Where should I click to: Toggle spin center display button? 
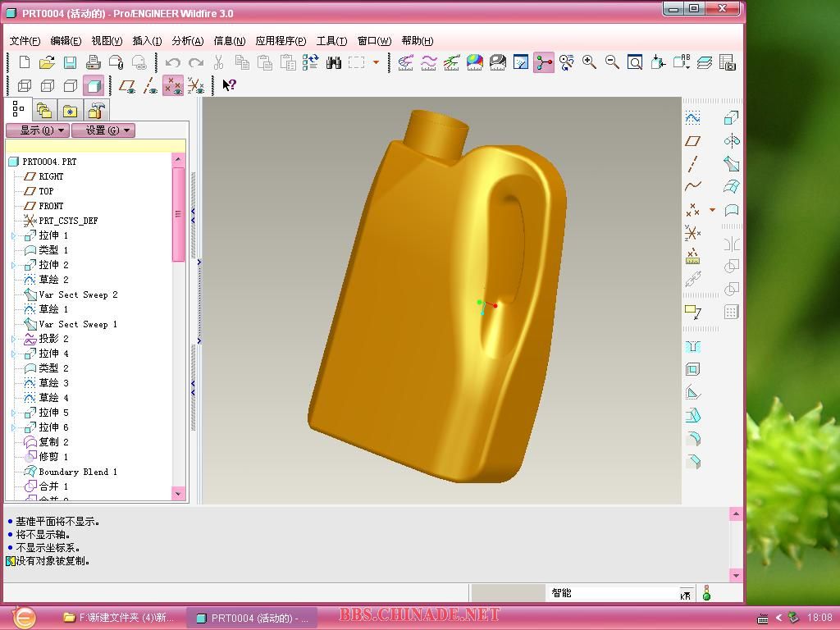pos(544,62)
